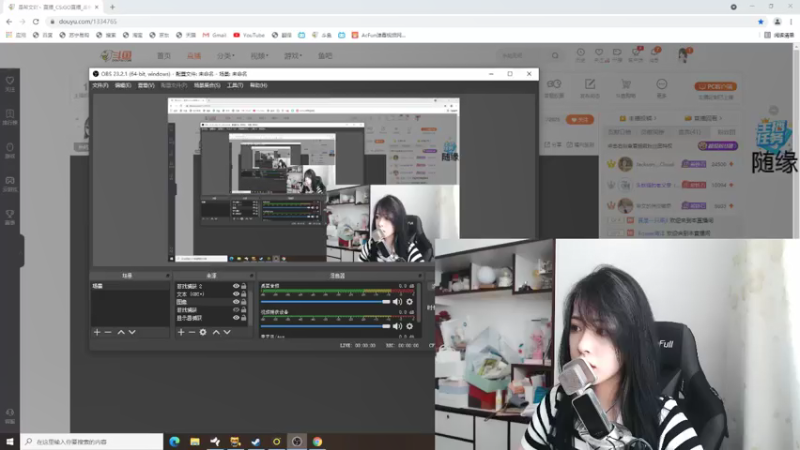This screenshot has width=800, height=450.
Task: Click Windows taskbar search box
Action: click(92, 441)
